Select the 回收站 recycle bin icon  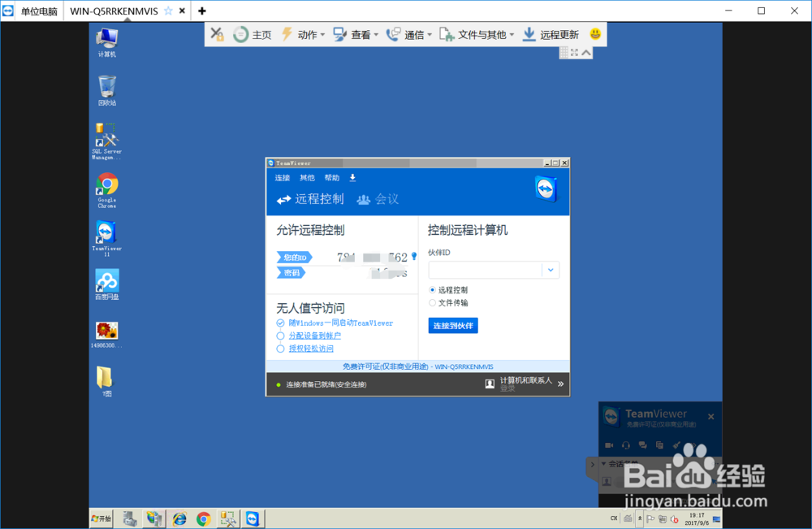[106, 91]
